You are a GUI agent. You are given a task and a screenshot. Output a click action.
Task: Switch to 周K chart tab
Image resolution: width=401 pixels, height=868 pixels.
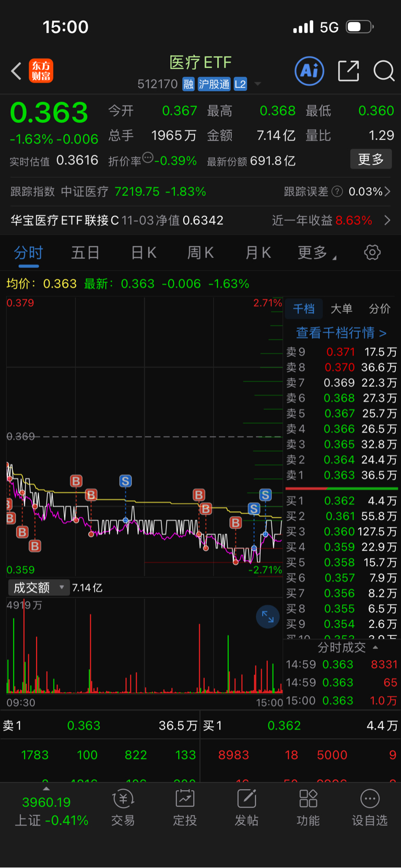point(200,253)
